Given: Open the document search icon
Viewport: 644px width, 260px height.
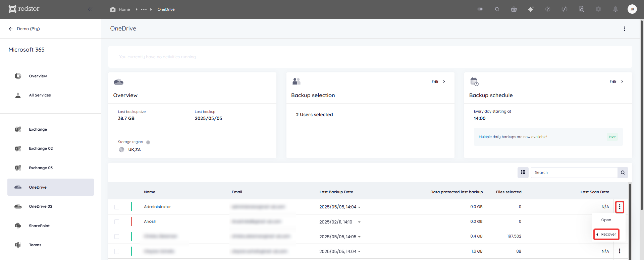Looking at the screenshot, I should click(x=582, y=9).
